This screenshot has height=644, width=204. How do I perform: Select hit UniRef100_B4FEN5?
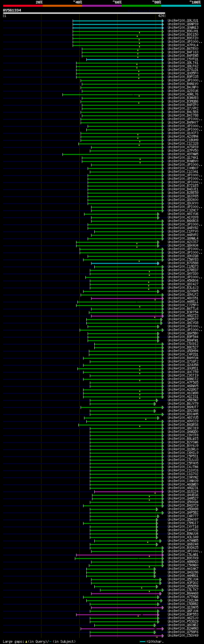pyautogui.click(x=183, y=56)
